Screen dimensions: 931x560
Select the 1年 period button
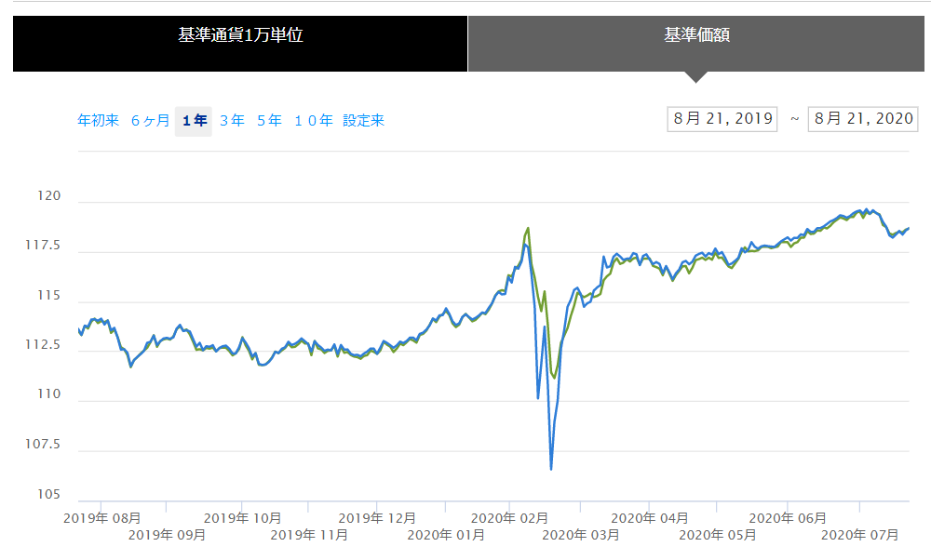[194, 121]
